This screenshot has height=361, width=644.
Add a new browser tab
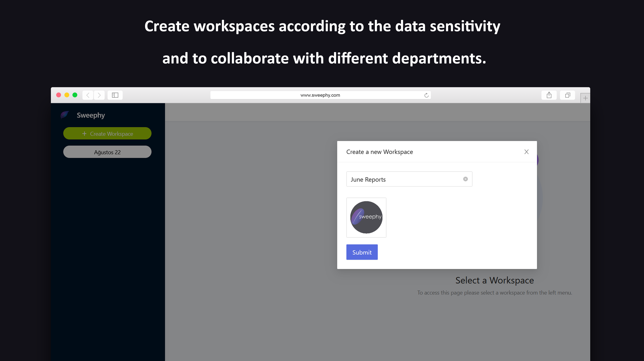coord(585,98)
